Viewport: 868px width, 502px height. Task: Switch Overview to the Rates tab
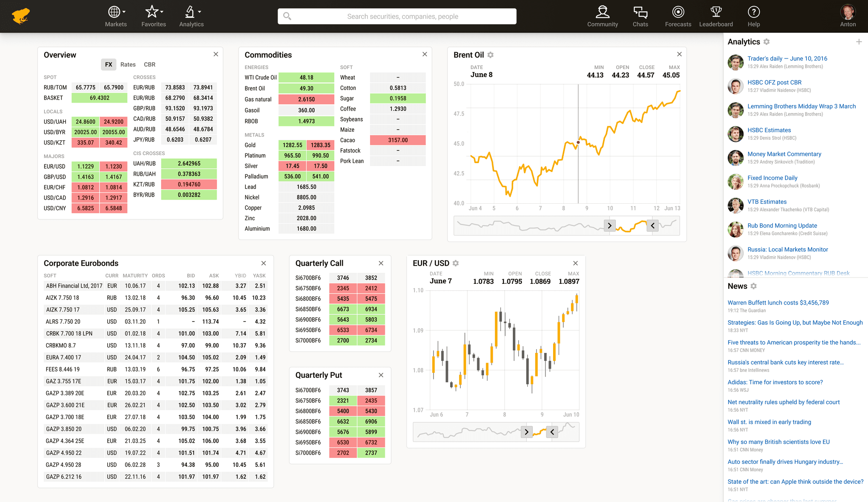[x=128, y=64]
